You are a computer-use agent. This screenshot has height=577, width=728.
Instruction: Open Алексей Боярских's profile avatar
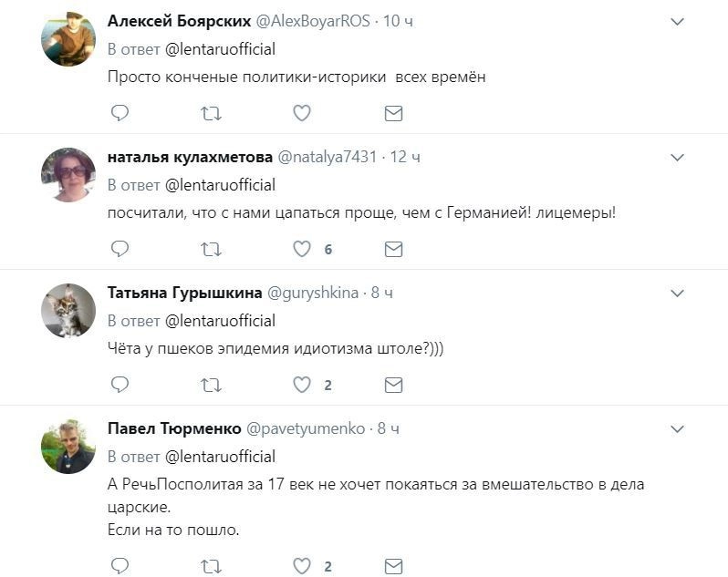(x=68, y=39)
